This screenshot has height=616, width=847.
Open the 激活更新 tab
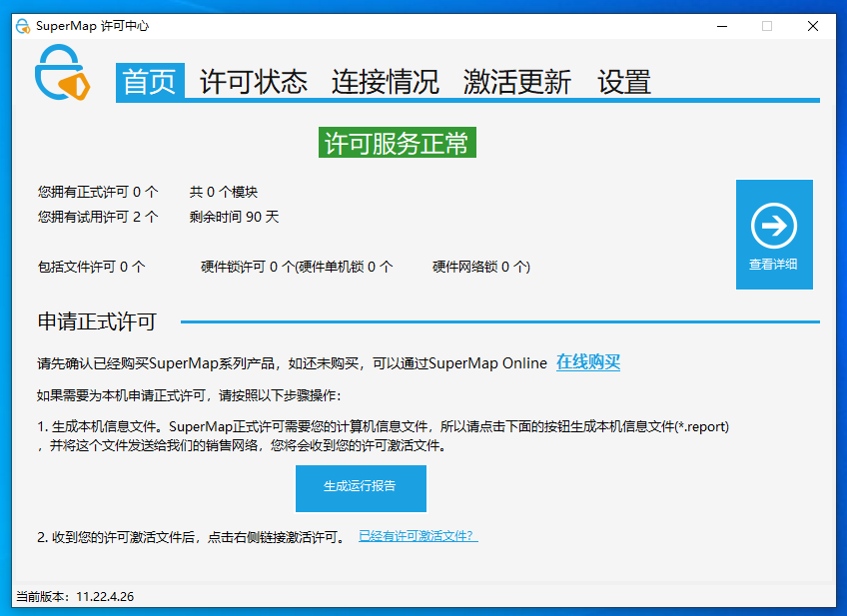click(x=517, y=82)
